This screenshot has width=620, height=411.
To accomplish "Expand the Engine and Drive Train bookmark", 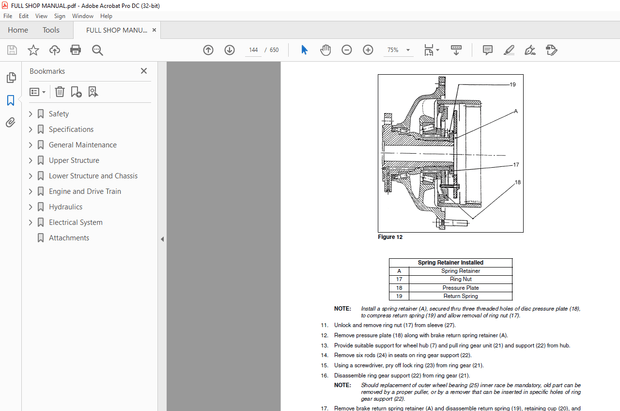I will tap(30, 191).
